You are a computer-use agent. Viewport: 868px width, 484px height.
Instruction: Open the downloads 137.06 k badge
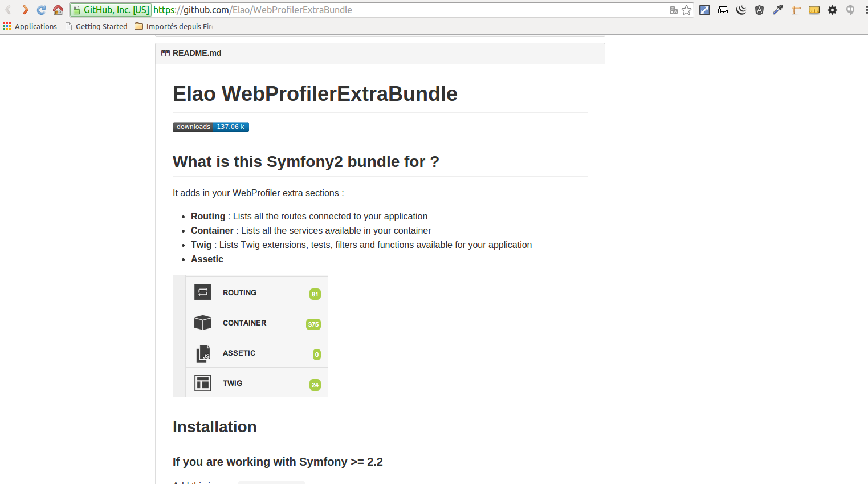[x=211, y=127]
